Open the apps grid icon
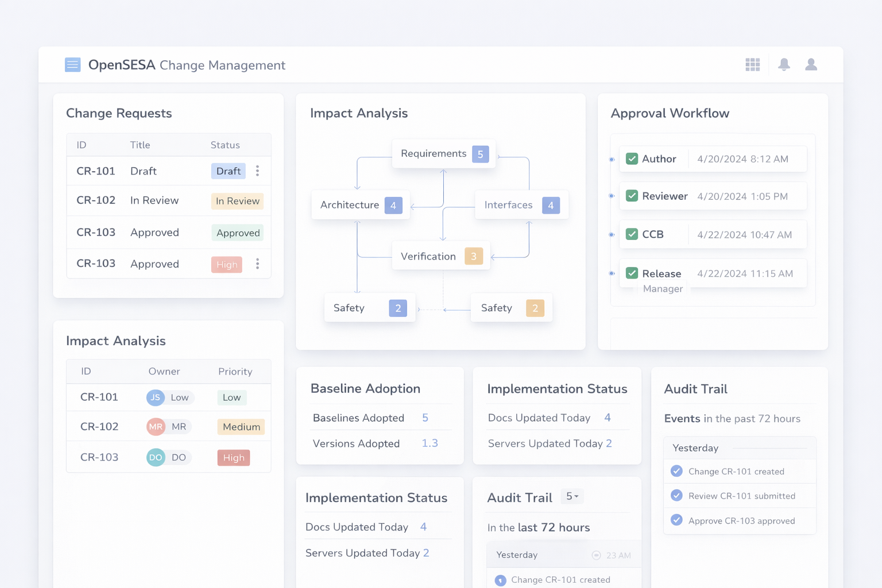882x588 pixels. point(752,65)
